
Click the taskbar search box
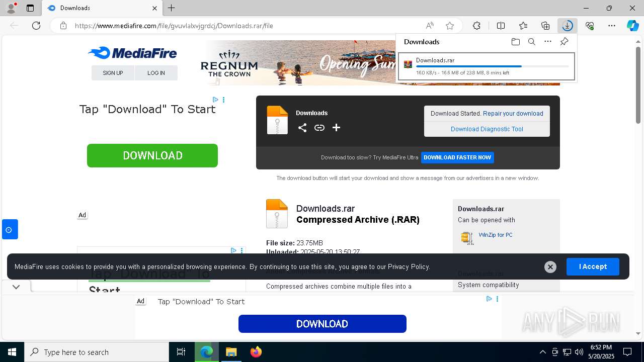(x=97, y=352)
